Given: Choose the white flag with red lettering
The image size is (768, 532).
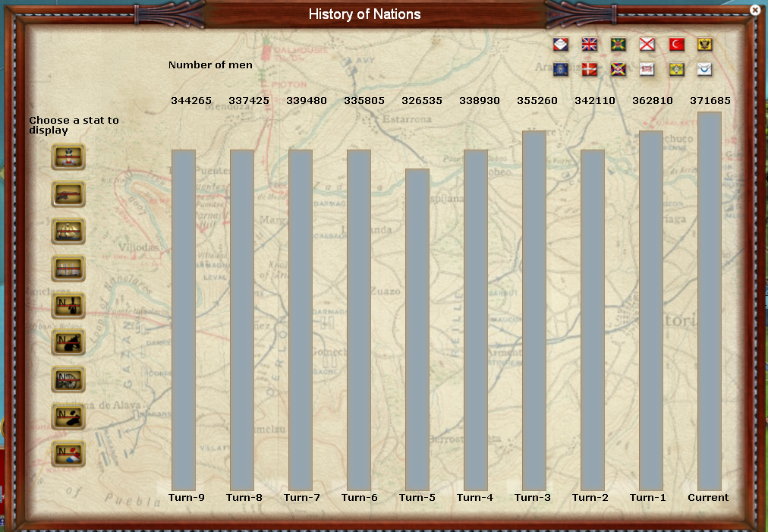Looking at the screenshot, I should [x=647, y=70].
